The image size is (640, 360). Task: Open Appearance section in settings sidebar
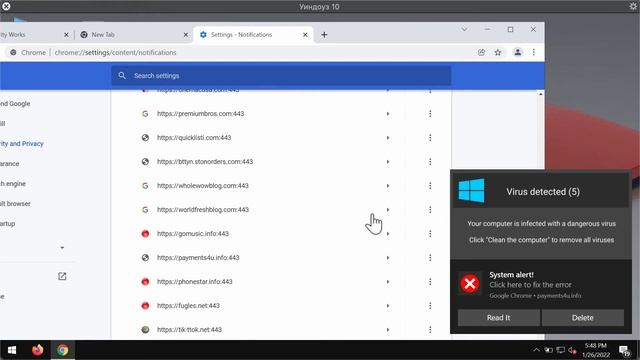pyautogui.click(x=9, y=164)
